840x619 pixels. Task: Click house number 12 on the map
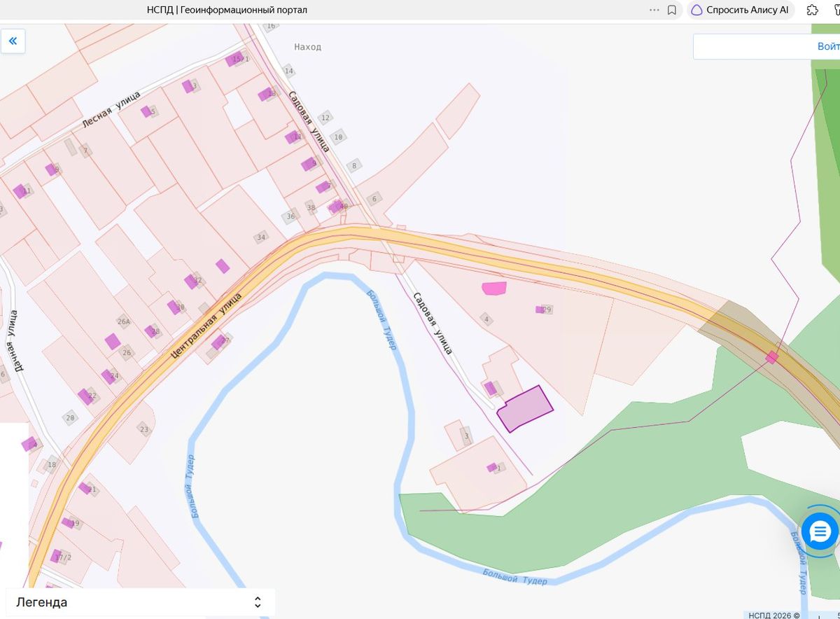click(325, 118)
